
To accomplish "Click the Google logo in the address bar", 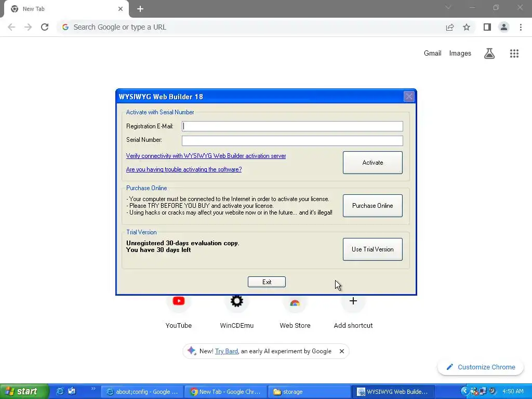I will (65, 27).
